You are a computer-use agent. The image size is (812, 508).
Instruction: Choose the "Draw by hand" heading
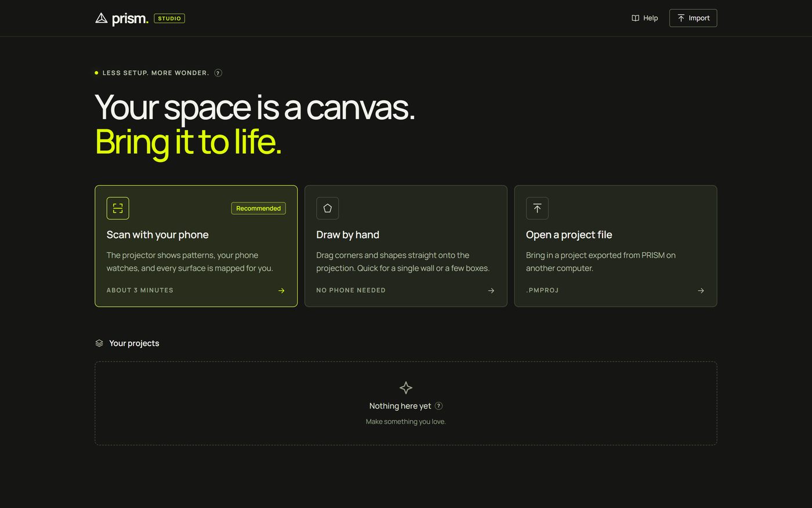[348, 235]
